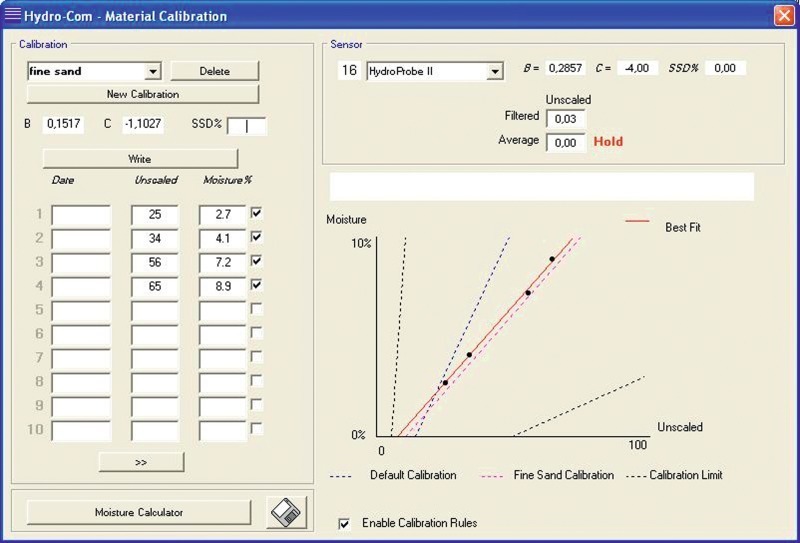Click the Hydro-Com title bar app icon
Screen dimensions: 800x543
click(x=12, y=15)
